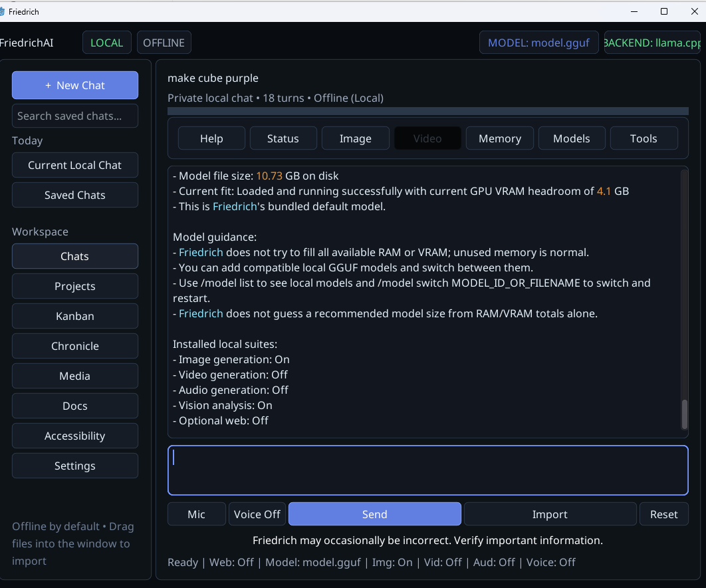
Task: Click the MODEL: model.gguf badge
Action: (x=538, y=43)
